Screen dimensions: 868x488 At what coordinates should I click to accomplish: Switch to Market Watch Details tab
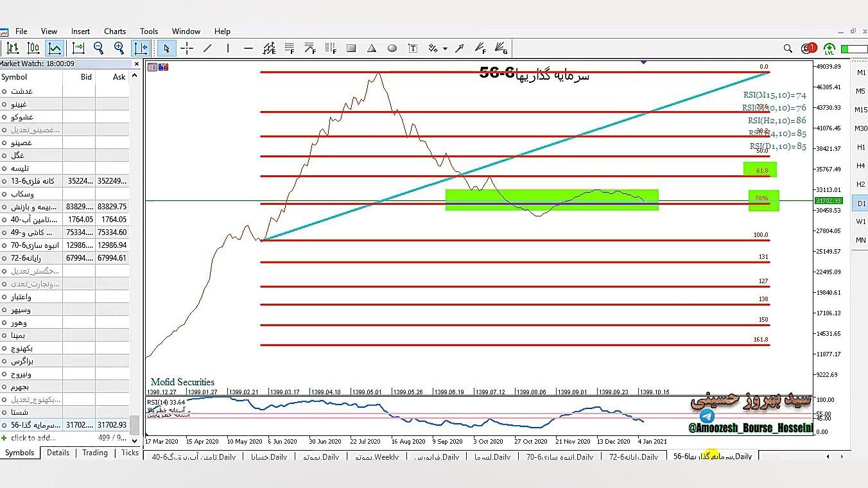[58, 453]
